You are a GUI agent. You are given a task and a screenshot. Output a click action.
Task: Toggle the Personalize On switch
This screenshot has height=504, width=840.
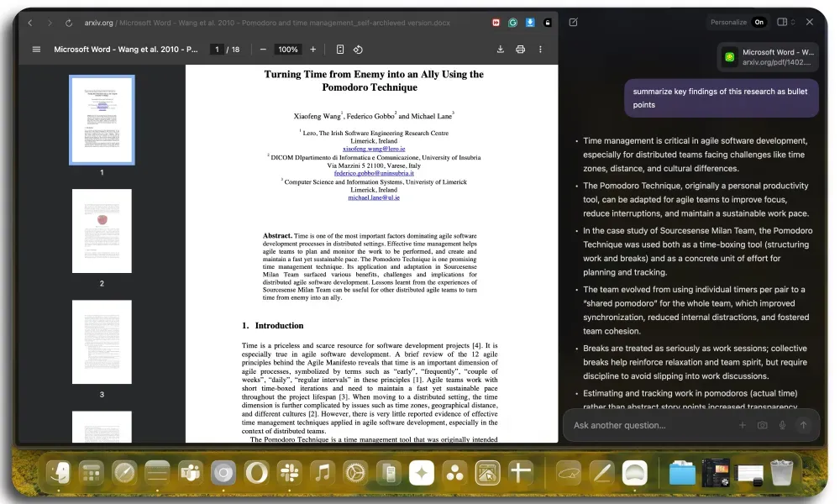pyautogui.click(x=759, y=23)
